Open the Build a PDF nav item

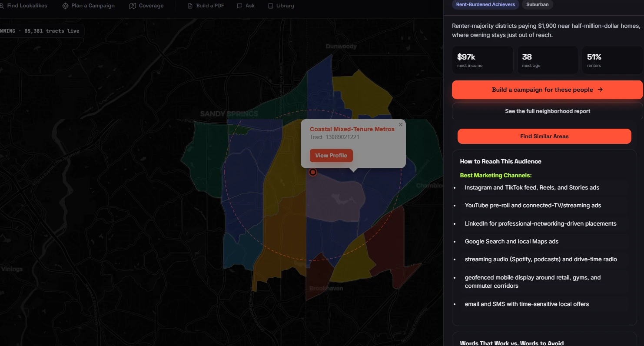206,6
